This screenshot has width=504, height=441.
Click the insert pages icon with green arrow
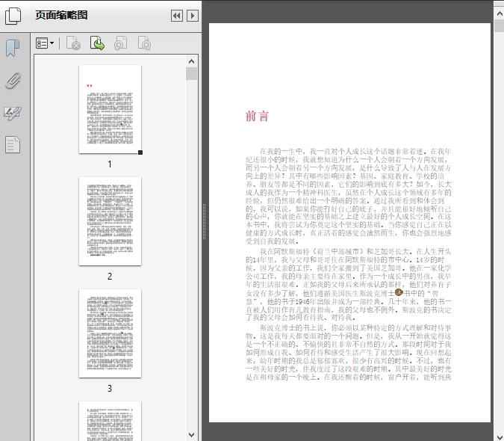pos(97,43)
